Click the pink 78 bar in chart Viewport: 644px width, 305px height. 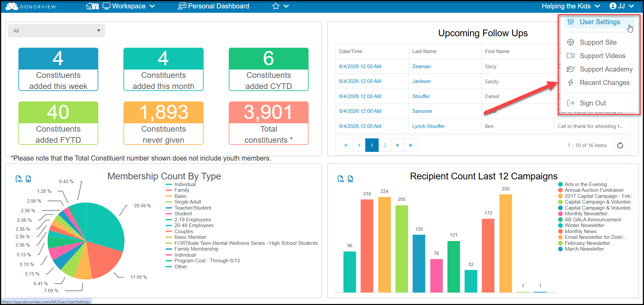click(436, 276)
